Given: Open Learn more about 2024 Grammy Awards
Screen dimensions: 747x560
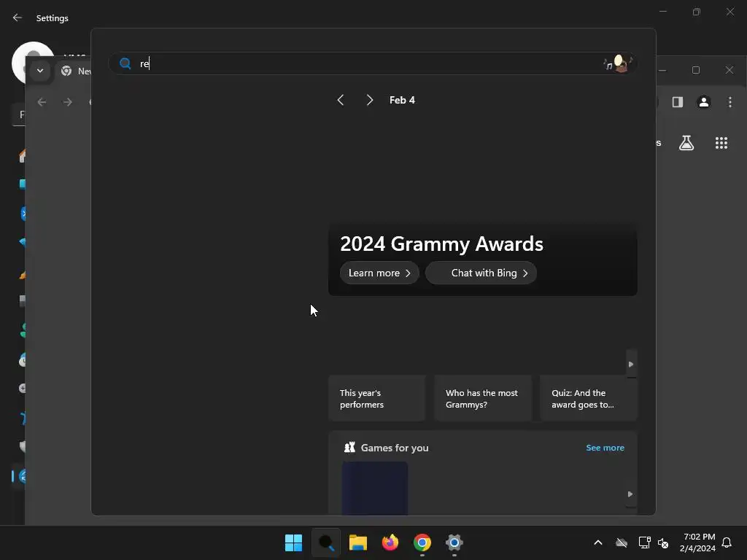Looking at the screenshot, I should (379, 273).
